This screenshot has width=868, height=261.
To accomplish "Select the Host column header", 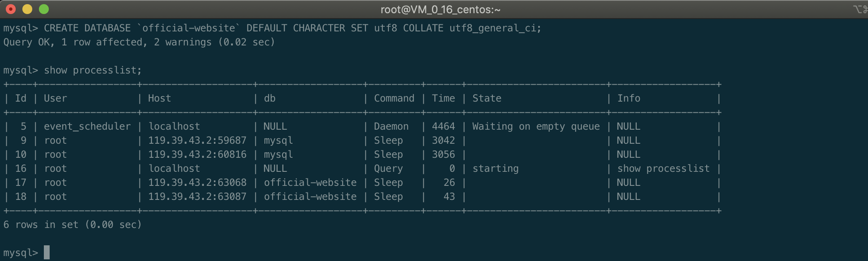I will [160, 98].
